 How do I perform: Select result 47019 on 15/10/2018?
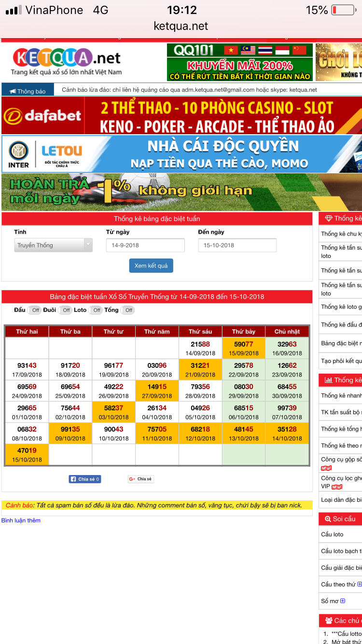[27, 454]
